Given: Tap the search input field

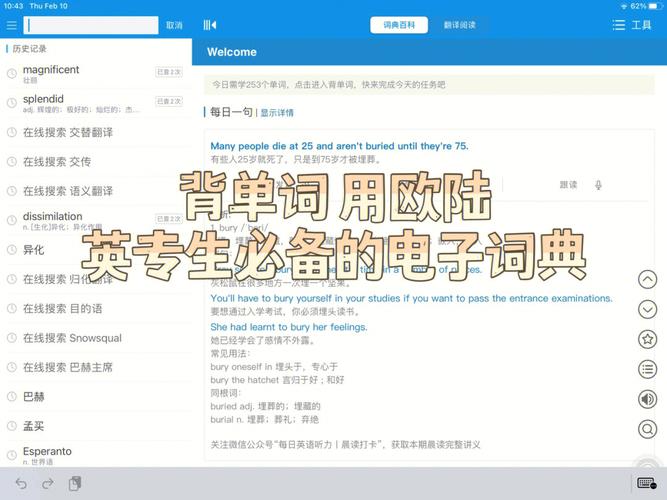Looking at the screenshot, I should pyautogui.click(x=91, y=25).
